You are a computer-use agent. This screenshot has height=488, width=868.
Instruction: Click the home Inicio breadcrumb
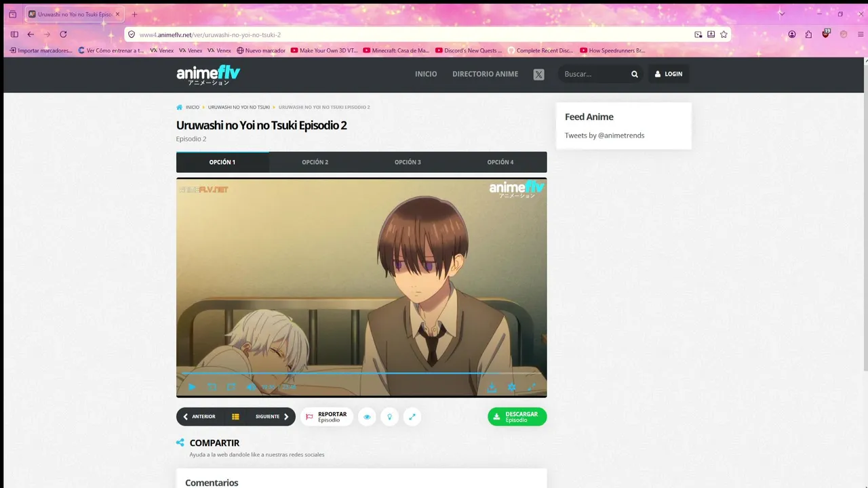188,107
